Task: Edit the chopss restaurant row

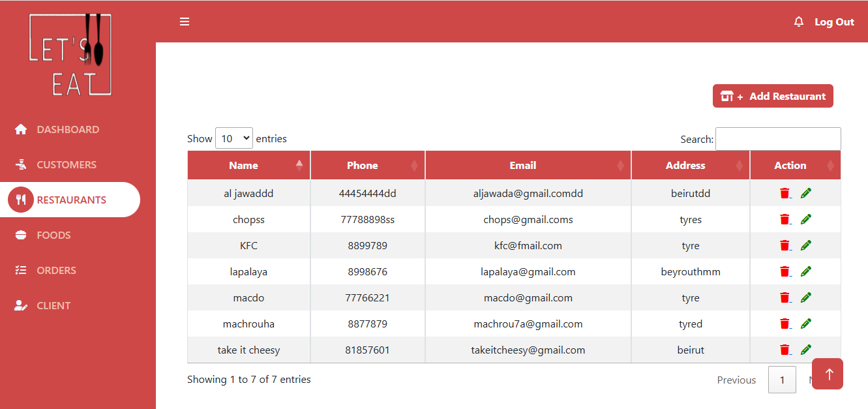Action: (x=806, y=219)
